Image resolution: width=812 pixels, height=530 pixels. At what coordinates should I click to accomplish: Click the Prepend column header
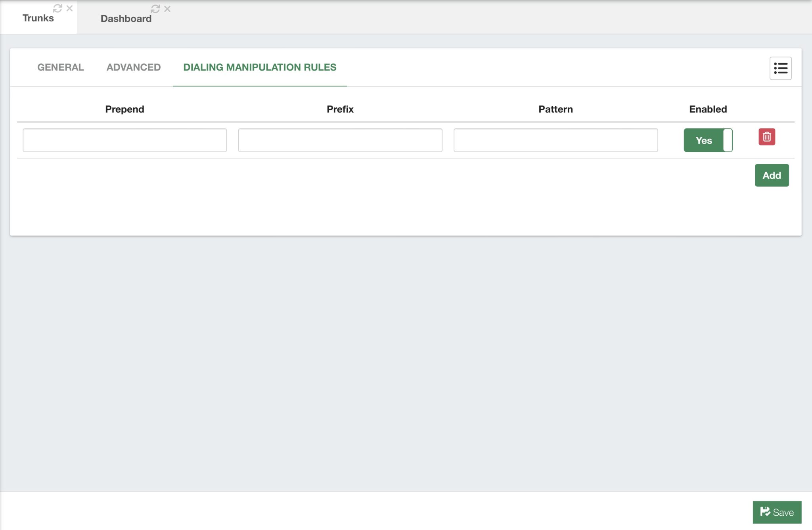[x=124, y=109]
